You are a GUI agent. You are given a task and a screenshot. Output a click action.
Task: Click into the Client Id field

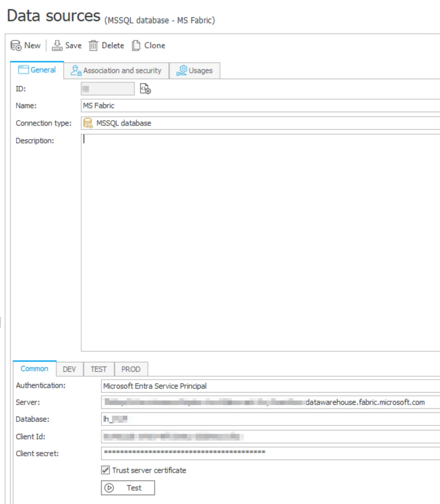(271, 437)
